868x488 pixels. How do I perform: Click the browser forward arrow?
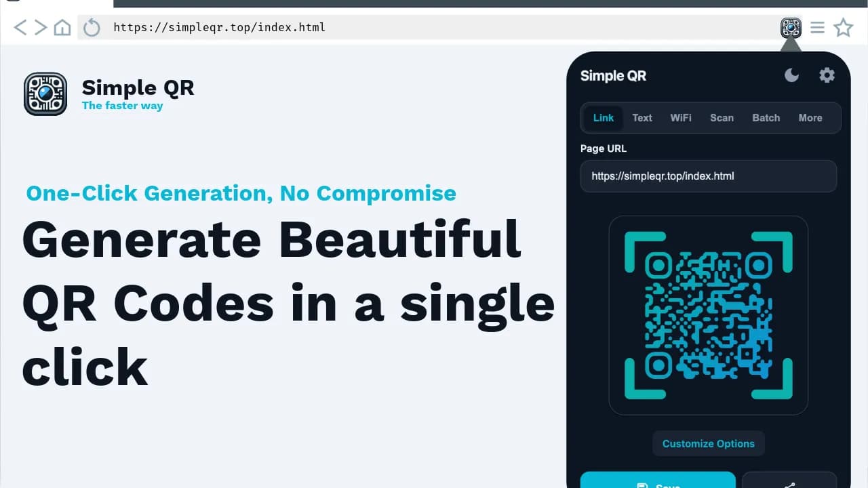tap(41, 27)
